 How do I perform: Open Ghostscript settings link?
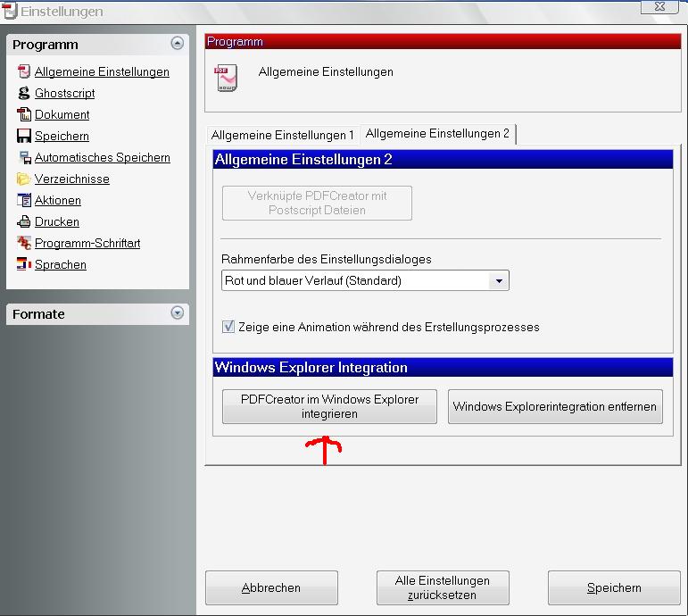click(x=64, y=94)
